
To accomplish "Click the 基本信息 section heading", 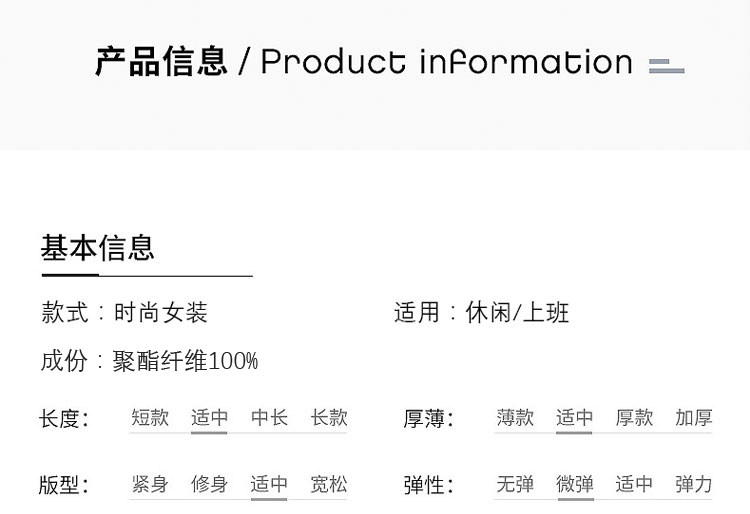I will coord(98,247).
